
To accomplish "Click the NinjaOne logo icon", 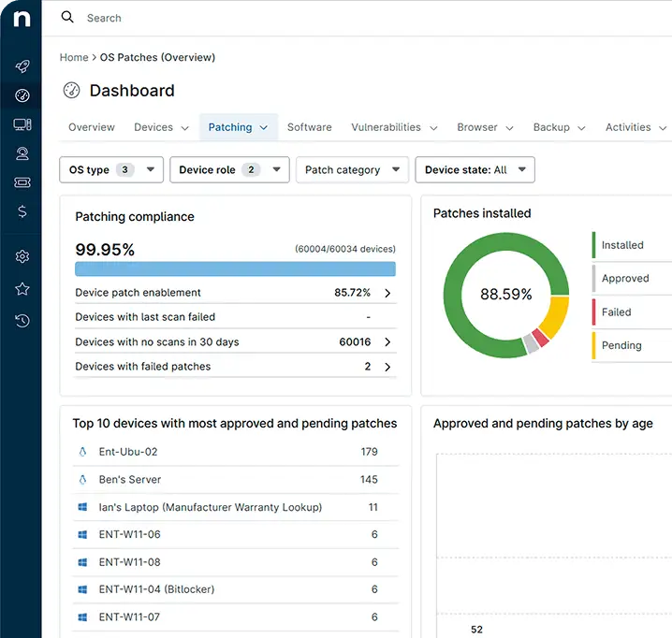I will click(x=22, y=19).
